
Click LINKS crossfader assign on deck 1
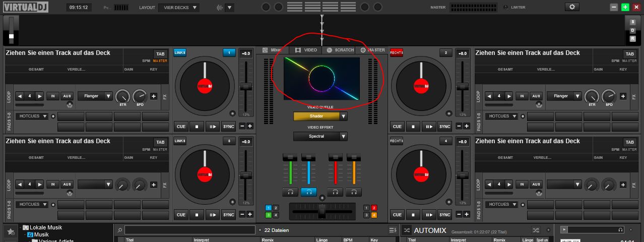(x=180, y=52)
